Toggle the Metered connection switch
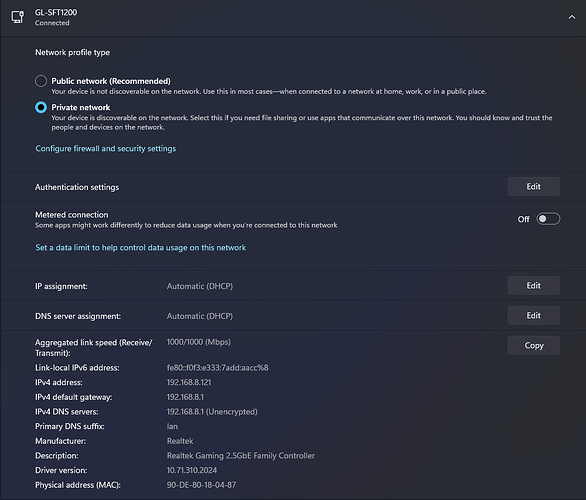Viewport: 586px width, 500px height. (548, 219)
